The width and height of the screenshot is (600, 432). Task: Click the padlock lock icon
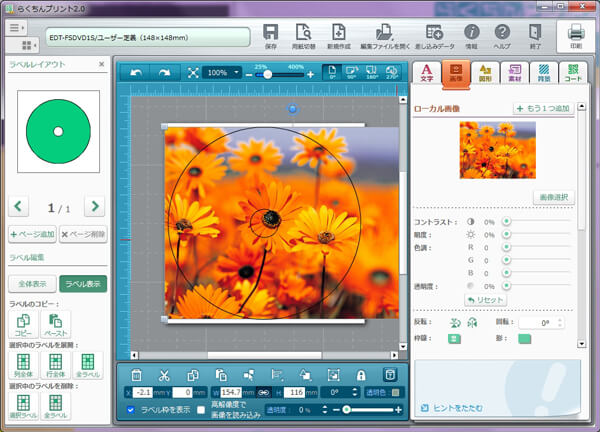(360, 374)
